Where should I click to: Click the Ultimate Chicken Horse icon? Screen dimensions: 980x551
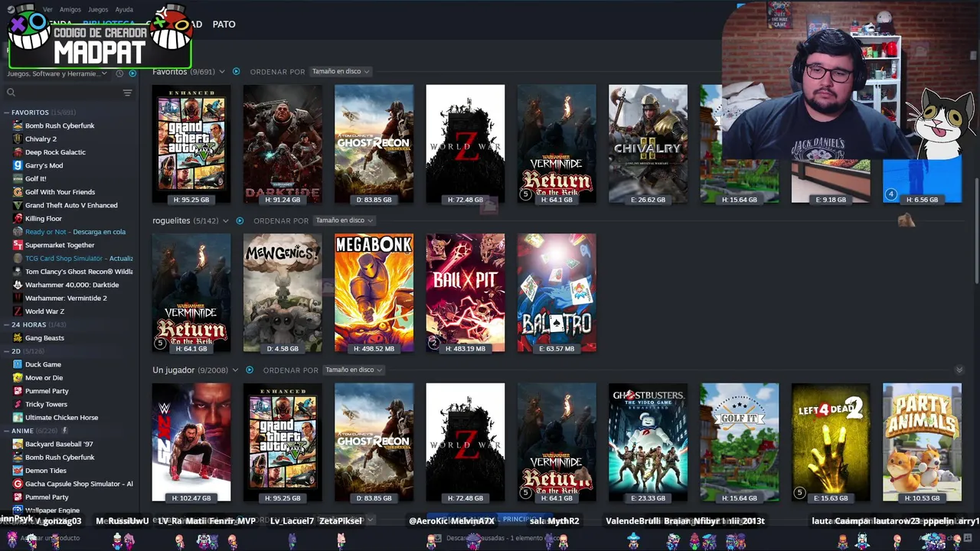click(18, 417)
